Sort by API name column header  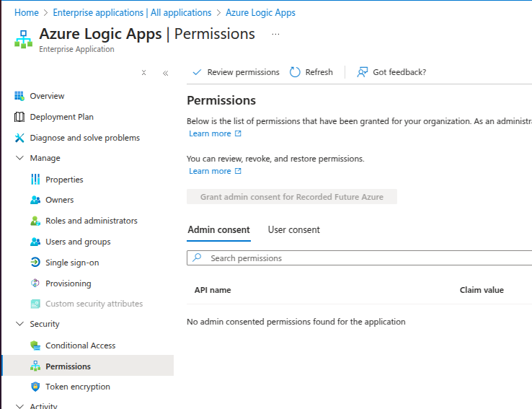click(213, 290)
